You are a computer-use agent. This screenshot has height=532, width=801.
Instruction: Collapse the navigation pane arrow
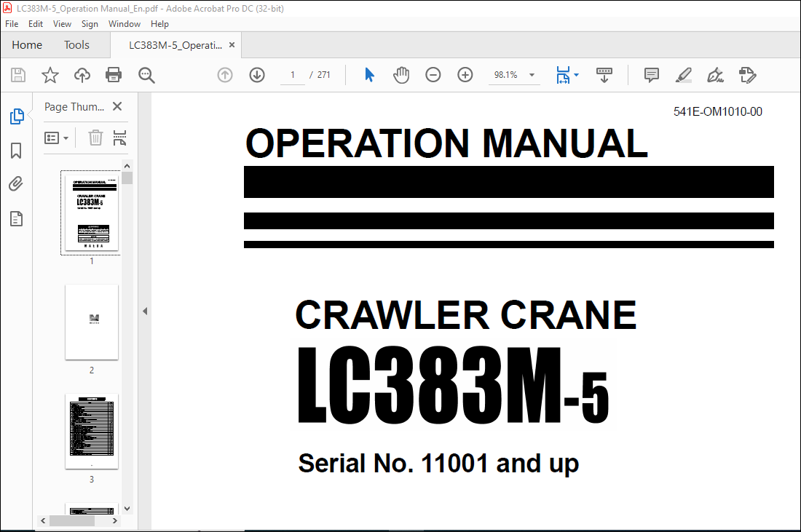[x=145, y=311]
